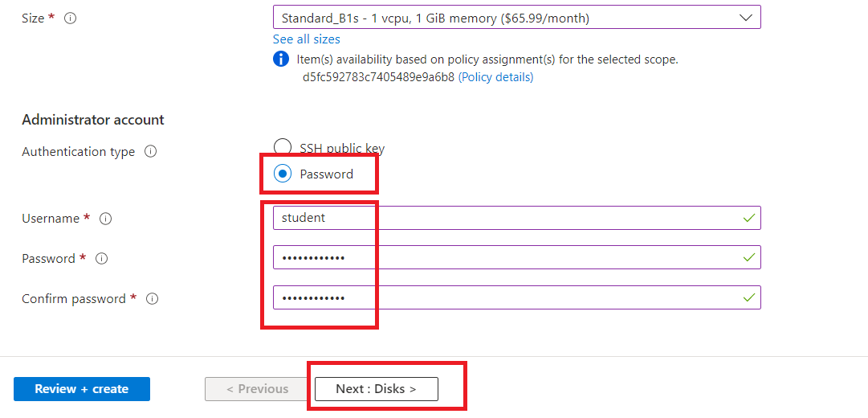Screen dimensions: 868x418
Task: Open the See all sizes link
Action: (306, 39)
